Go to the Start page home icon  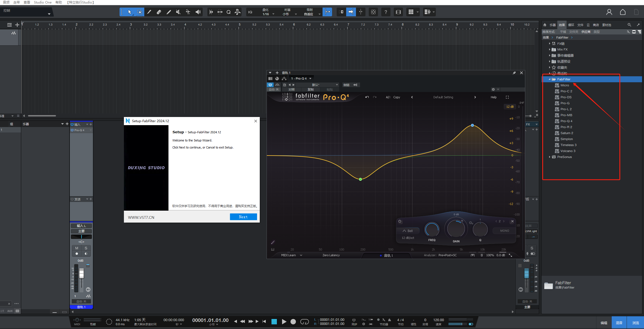point(623,12)
